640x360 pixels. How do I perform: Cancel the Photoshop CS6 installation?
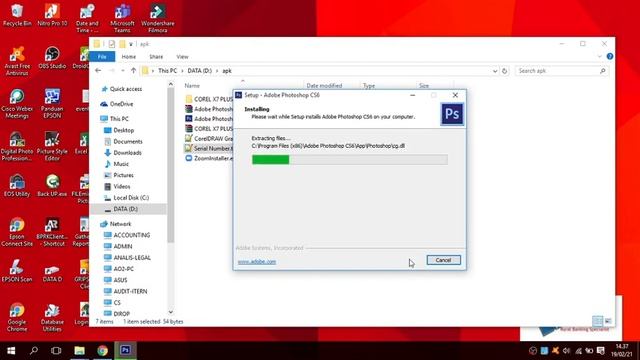[444, 260]
